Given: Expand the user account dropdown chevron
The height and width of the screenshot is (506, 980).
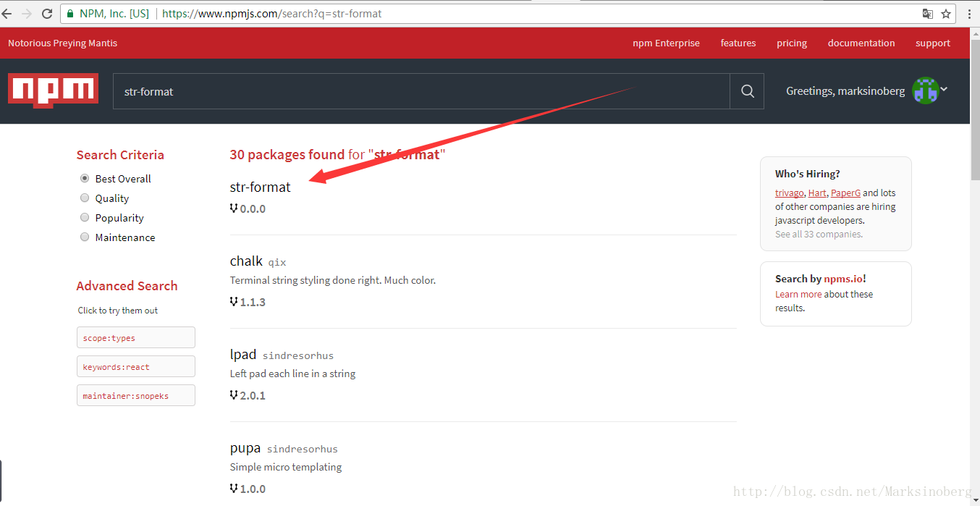Looking at the screenshot, I should (x=944, y=89).
